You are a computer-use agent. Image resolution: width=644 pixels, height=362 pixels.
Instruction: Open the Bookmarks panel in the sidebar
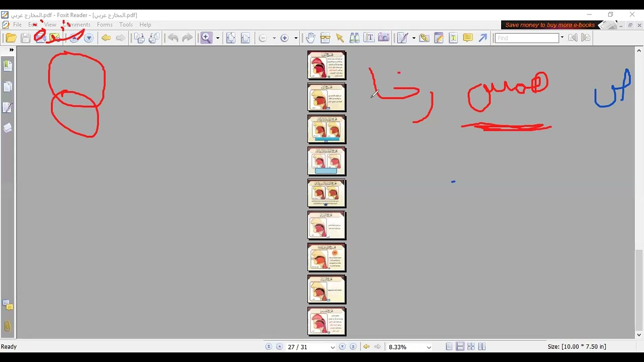8,65
